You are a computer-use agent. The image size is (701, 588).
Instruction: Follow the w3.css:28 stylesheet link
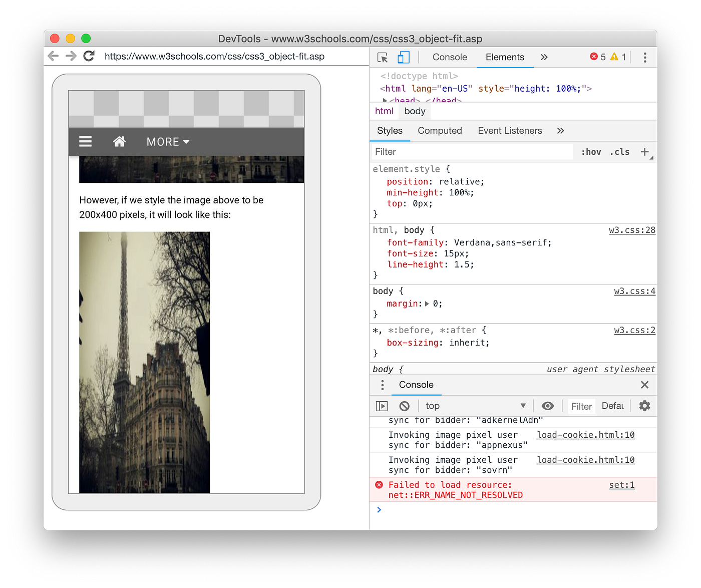tap(632, 230)
